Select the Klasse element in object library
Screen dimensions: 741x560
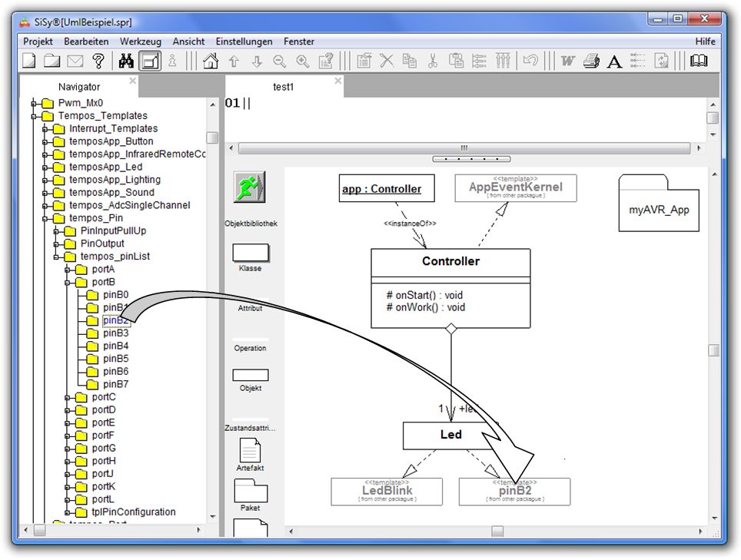click(x=251, y=253)
